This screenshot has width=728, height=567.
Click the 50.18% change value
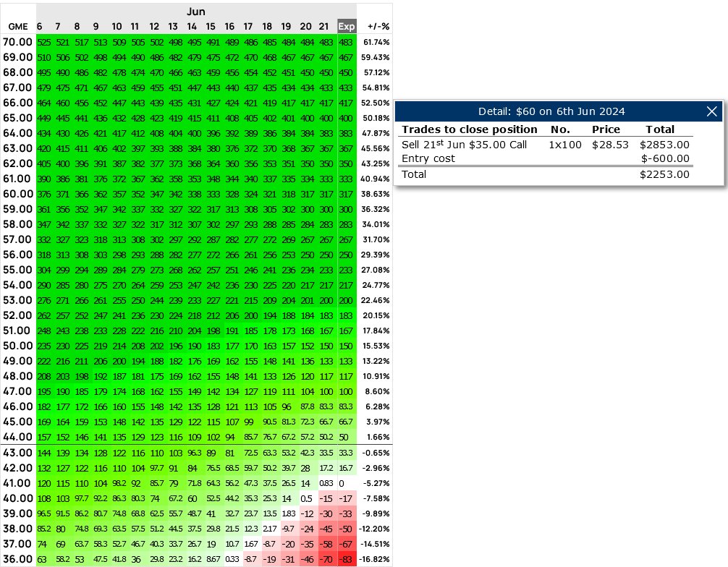coord(376,118)
